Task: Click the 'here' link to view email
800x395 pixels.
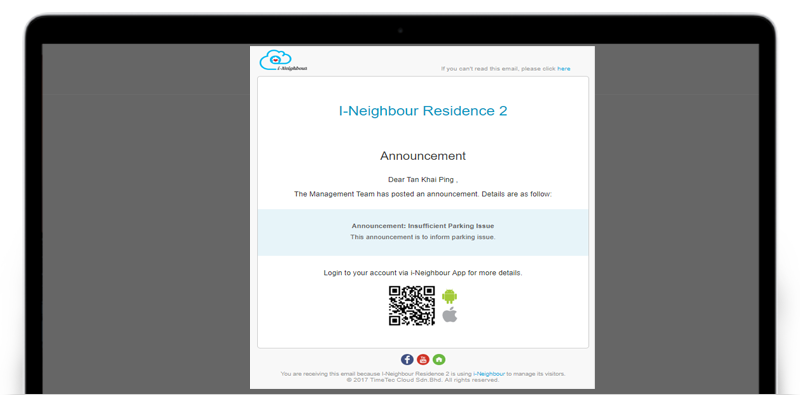Action: pos(564,68)
